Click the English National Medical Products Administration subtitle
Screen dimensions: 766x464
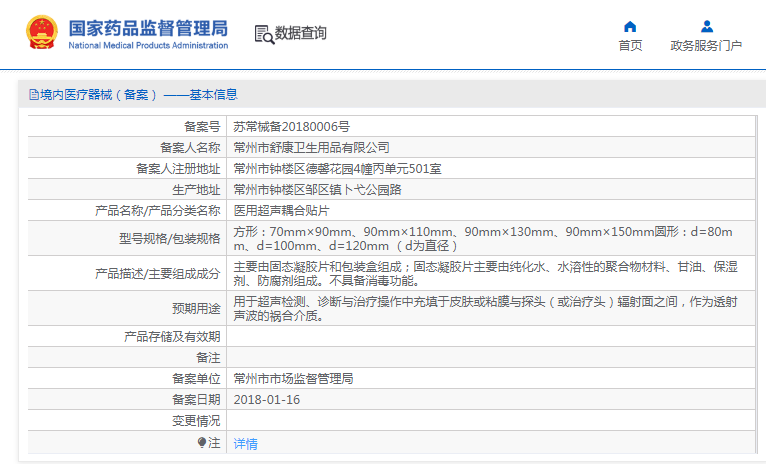[148, 46]
